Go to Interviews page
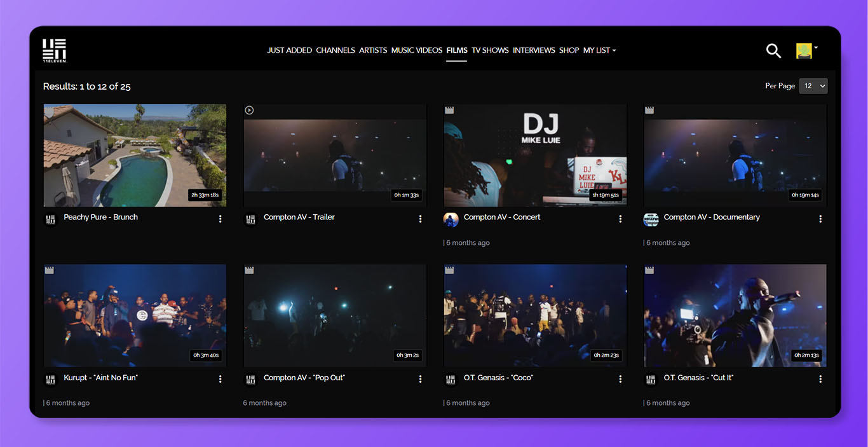Screen dimensions: 868x447 [x=534, y=50]
